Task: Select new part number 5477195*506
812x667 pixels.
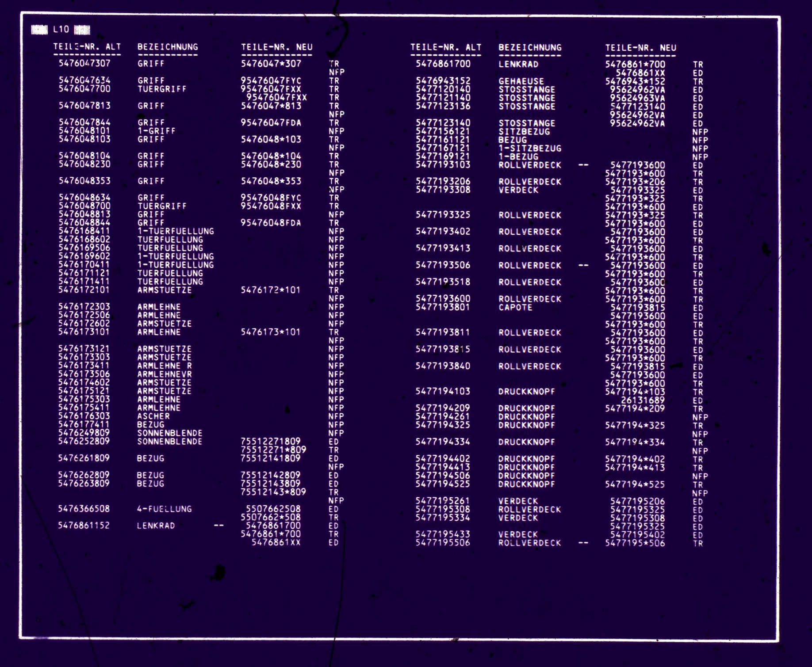Action: (x=635, y=543)
